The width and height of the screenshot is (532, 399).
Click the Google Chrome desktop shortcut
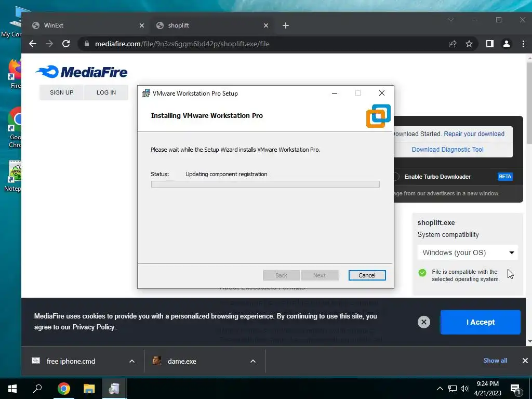[15, 128]
